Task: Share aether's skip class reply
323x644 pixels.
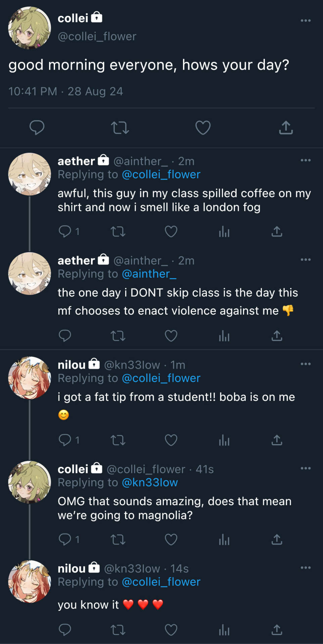Action: [277, 336]
